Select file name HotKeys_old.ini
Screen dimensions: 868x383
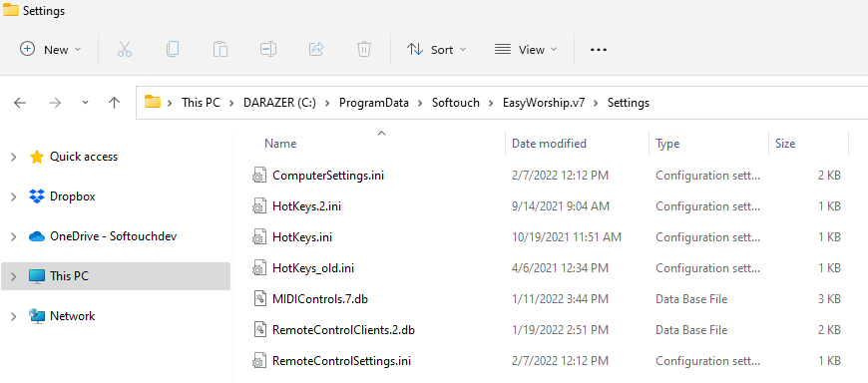tap(313, 268)
